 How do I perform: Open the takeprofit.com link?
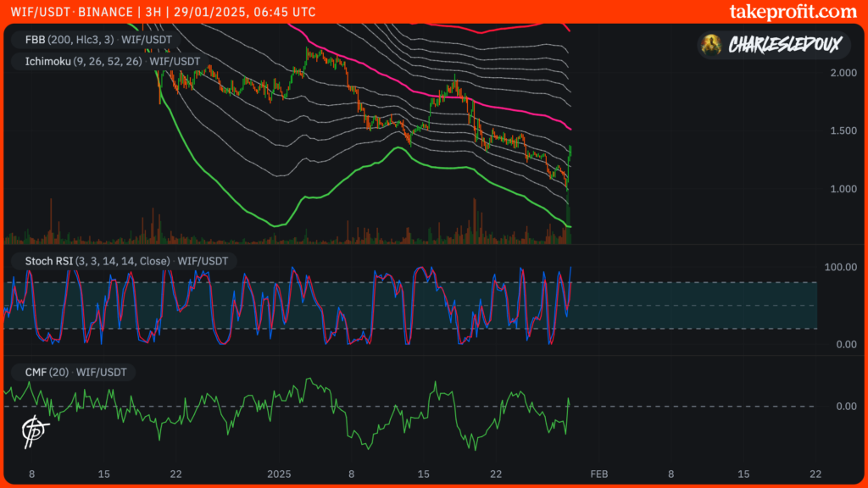pos(793,12)
